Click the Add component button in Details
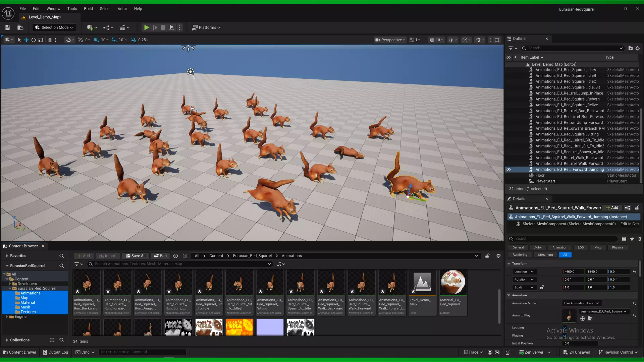This screenshot has width=644, height=362. click(612, 208)
